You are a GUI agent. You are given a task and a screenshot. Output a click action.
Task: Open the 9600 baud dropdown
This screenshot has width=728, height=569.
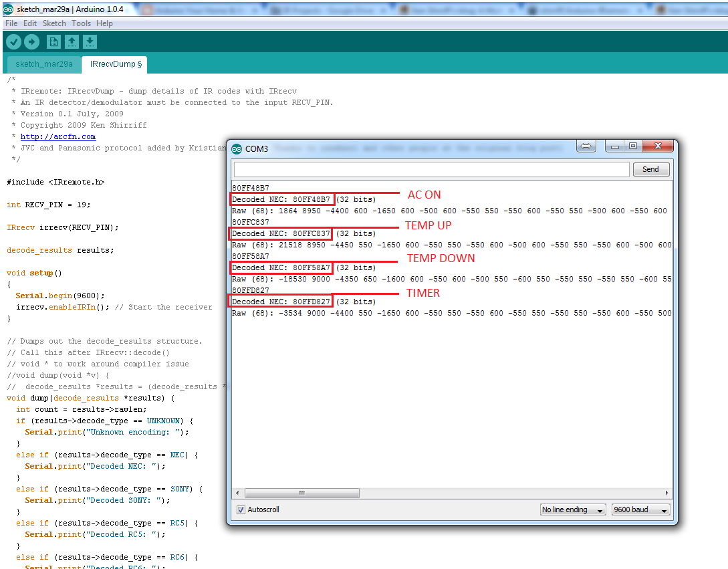pyautogui.click(x=640, y=509)
